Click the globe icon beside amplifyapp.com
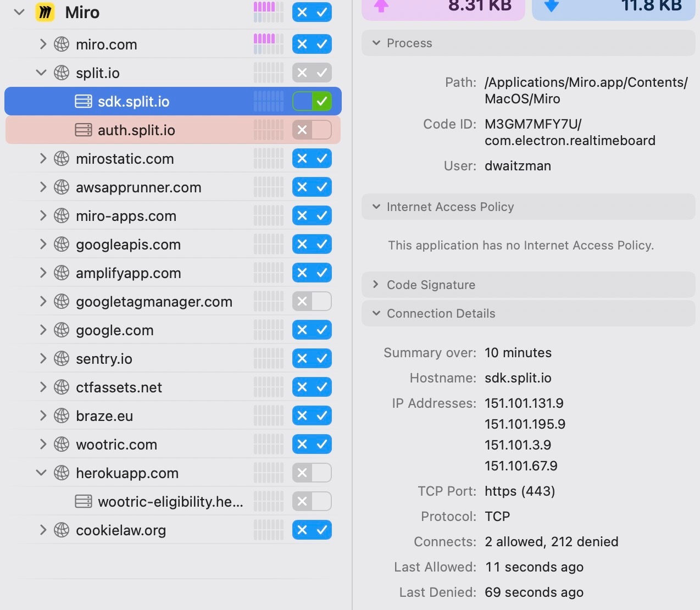Viewport: 700px width, 610px height. pyautogui.click(x=62, y=273)
